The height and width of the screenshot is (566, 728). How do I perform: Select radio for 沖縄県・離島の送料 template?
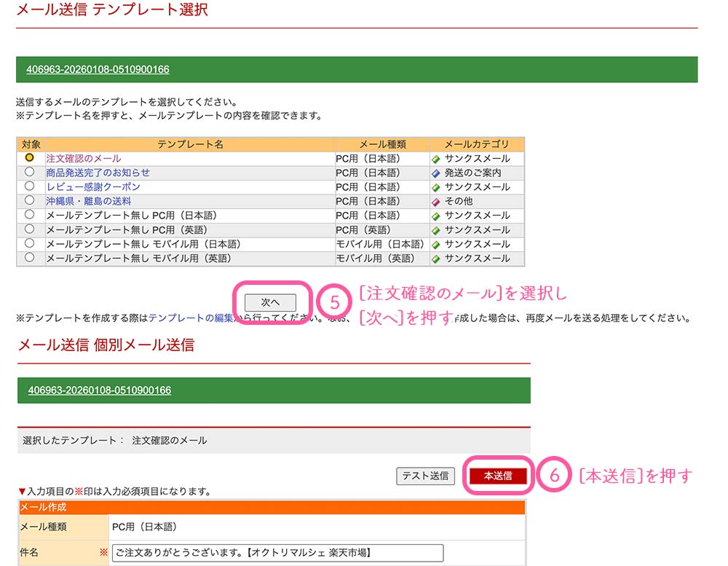tap(29, 200)
